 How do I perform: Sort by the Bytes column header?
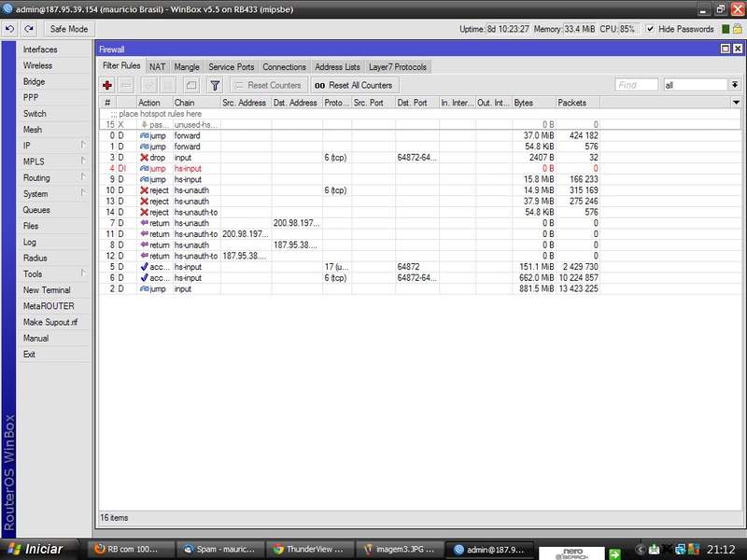pyautogui.click(x=534, y=103)
